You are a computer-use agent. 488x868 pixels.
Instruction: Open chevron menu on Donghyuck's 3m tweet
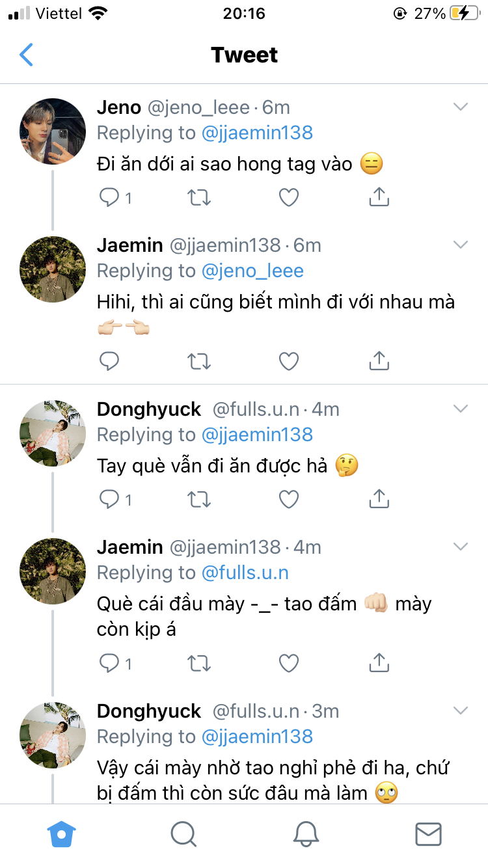point(461,711)
